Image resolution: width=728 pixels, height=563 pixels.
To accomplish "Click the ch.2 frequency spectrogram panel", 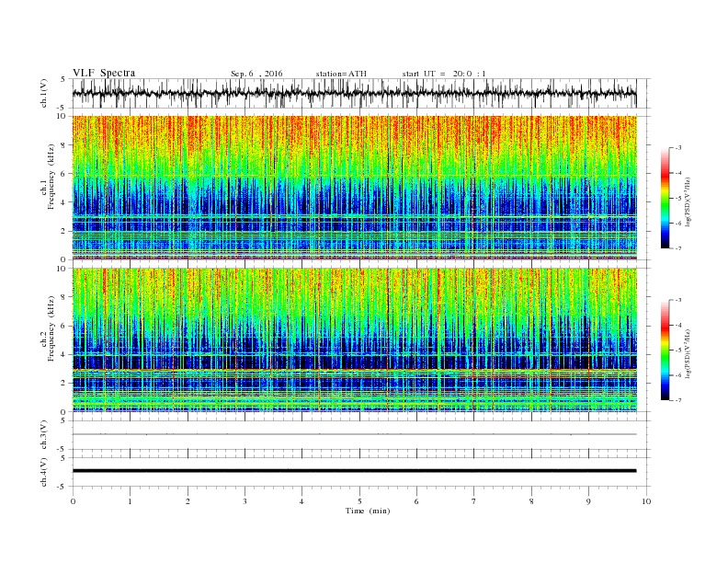I will coord(354,340).
